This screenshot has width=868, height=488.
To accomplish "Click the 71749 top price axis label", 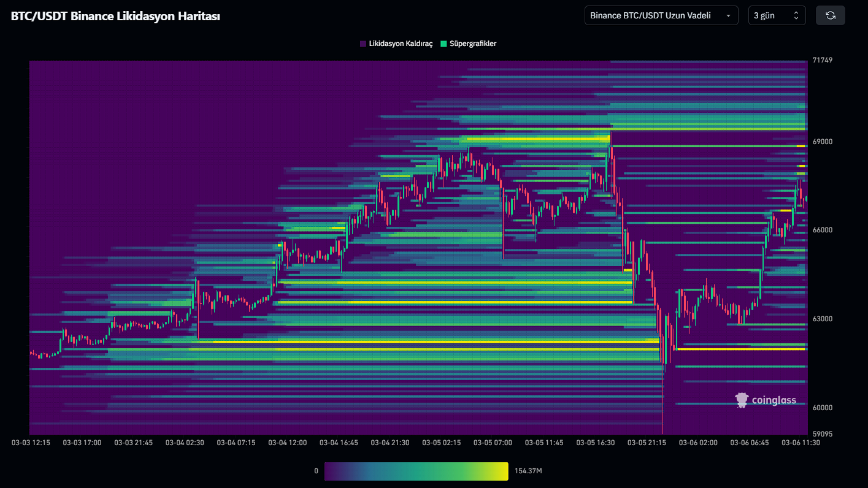I will 822,60.
